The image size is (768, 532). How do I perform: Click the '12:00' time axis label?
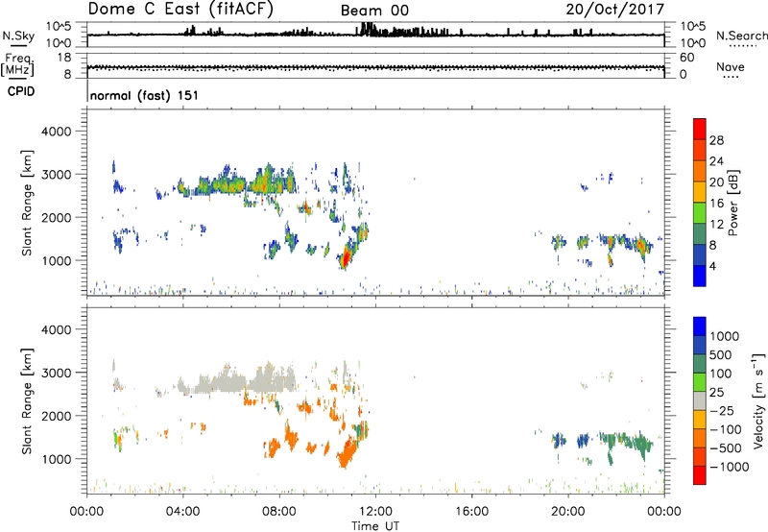coord(375,512)
